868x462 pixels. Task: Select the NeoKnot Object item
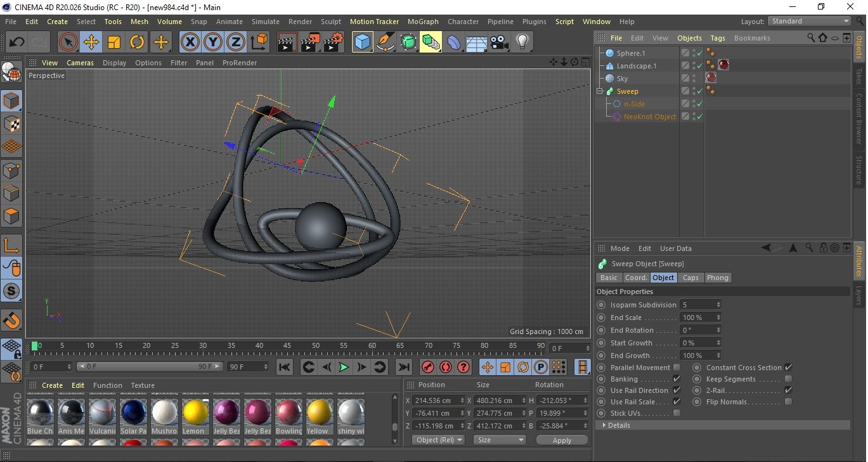649,117
